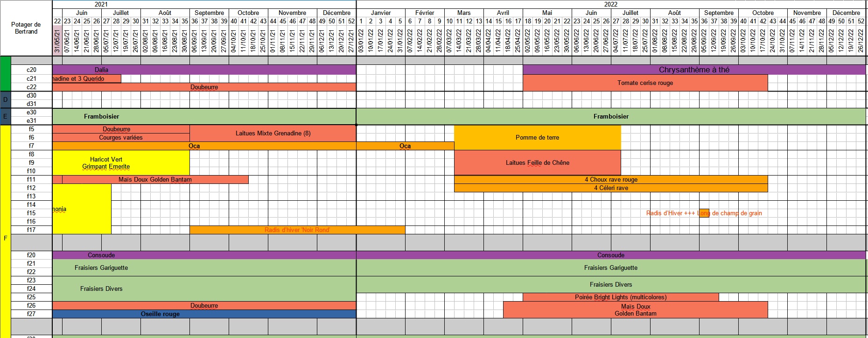Image resolution: width=868 pixels, height=338 pixels.
Task: Select the 'Courges variées' bar
Action: point(121,138)
